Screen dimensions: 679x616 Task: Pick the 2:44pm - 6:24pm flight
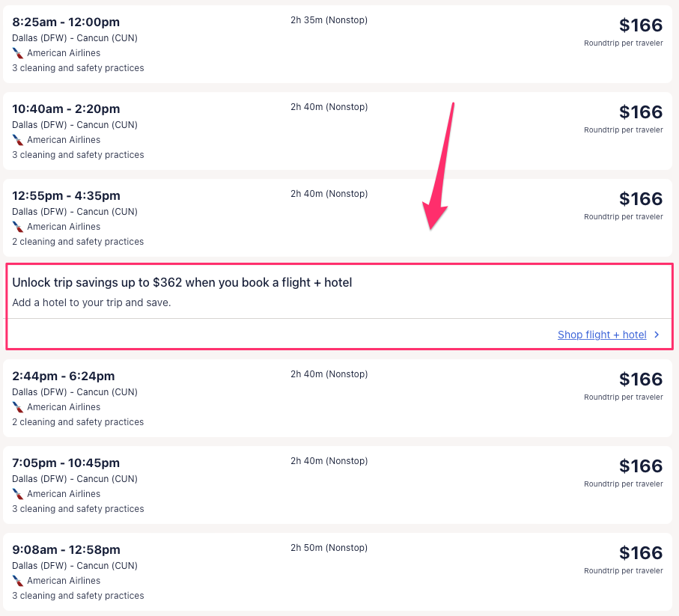pyautogui.click(x=64, y=376)
